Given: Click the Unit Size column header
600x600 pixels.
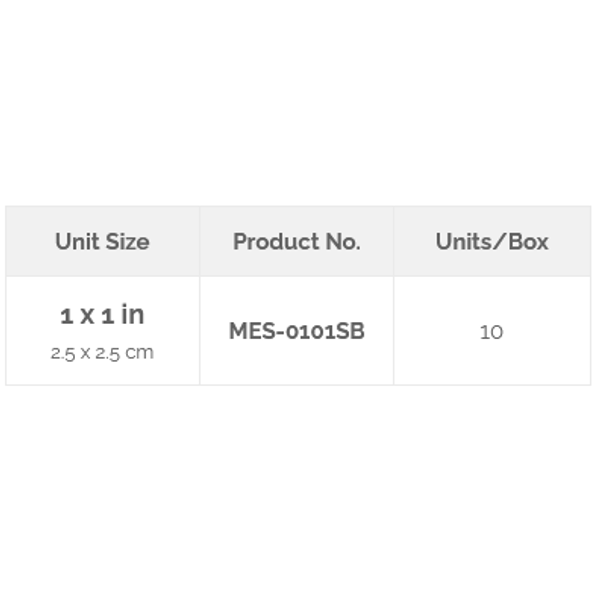Looking at the screenshot, I should pos(102,241).
